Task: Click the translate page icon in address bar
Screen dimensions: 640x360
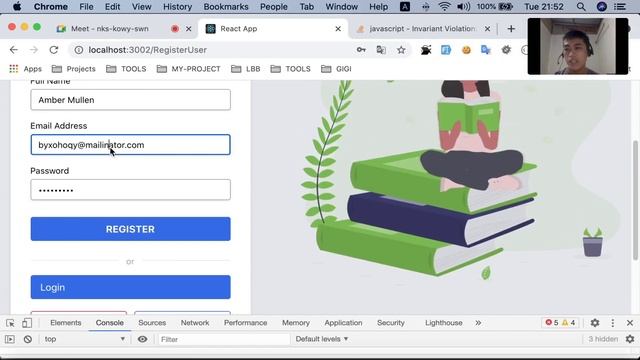Action: [x=381, y=50]
